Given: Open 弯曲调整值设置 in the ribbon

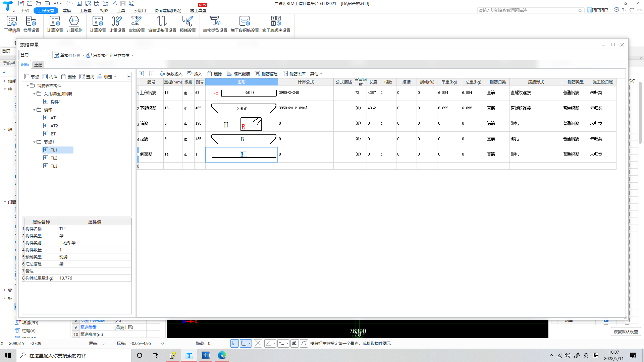Looking at the screenshot, I should pyautogui.click(x=162, y=24).
